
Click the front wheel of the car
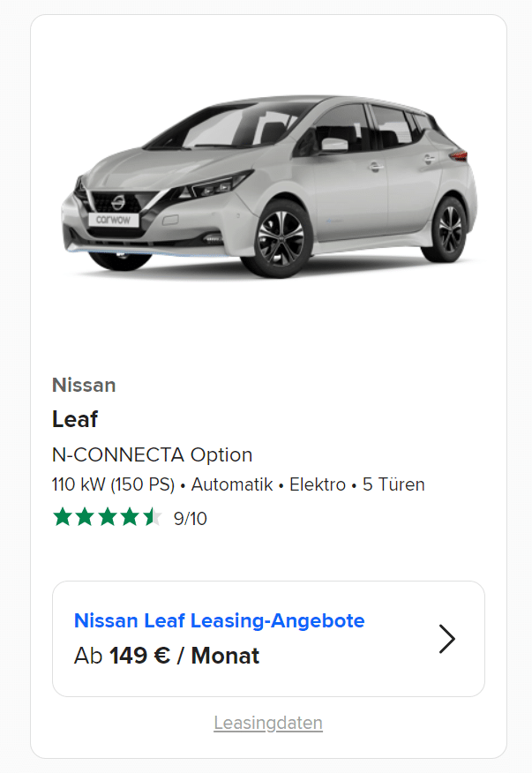point(280,237)
